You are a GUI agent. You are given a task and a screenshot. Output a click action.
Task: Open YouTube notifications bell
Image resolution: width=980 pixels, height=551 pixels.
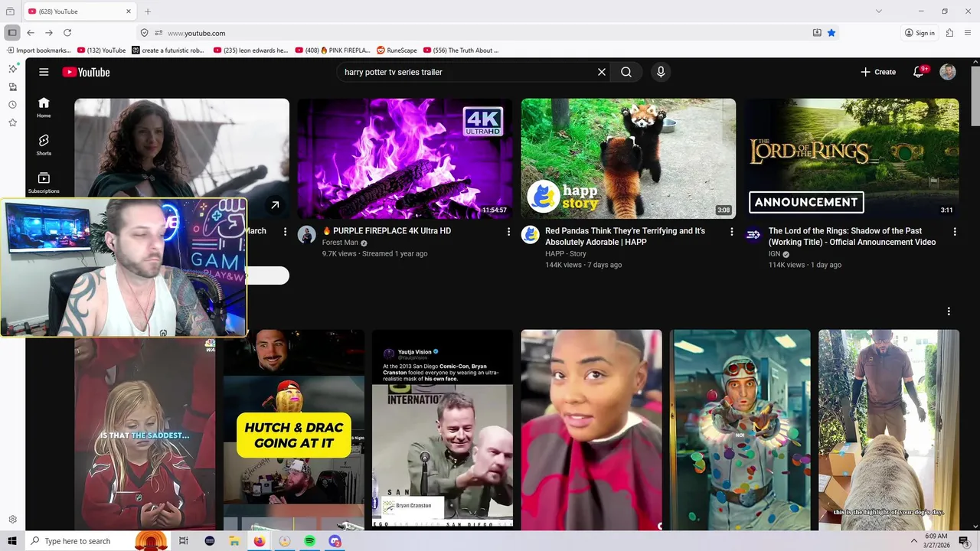pos(919,72)
